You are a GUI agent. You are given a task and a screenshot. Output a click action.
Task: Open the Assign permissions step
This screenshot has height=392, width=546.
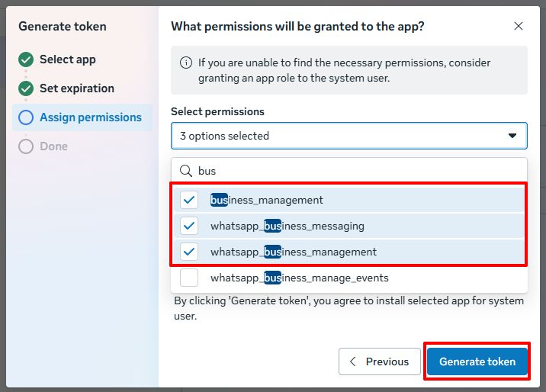coord(90,117)
